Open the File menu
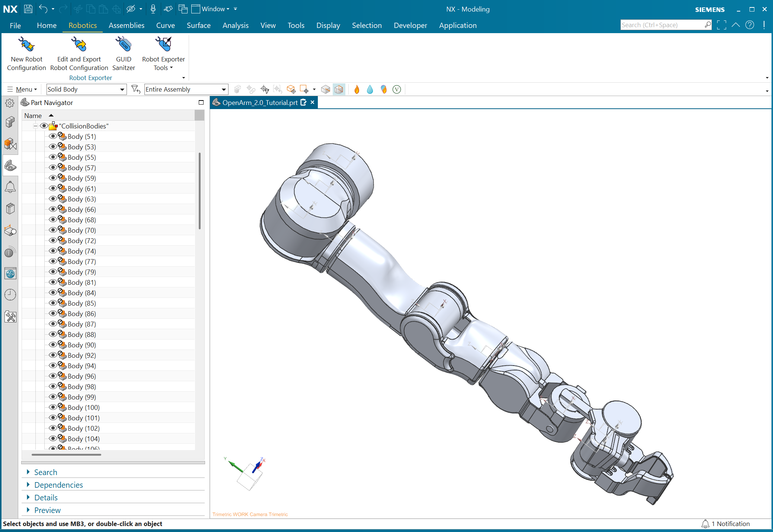Viewport: 773px width, 532px height. pyautogui.click(x=15, y=25)
